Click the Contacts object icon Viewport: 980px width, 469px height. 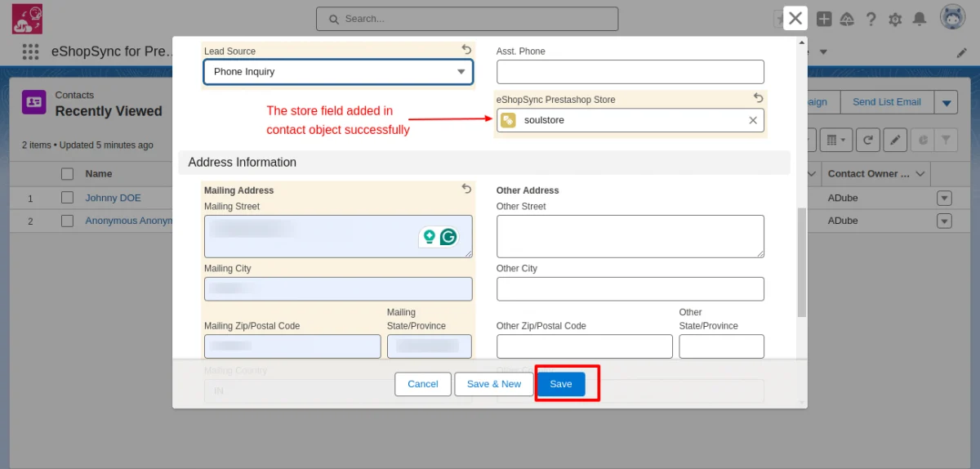[x=33, y=102]
